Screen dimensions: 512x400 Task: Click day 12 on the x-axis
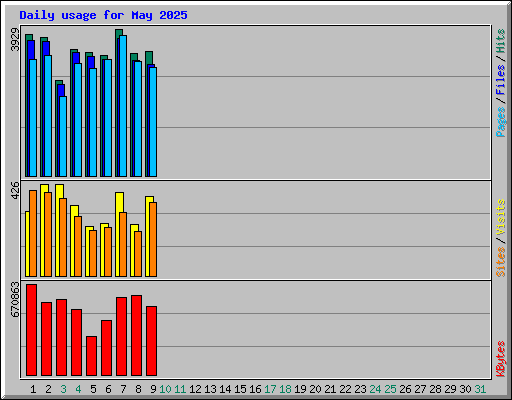(x=195, y=389)
